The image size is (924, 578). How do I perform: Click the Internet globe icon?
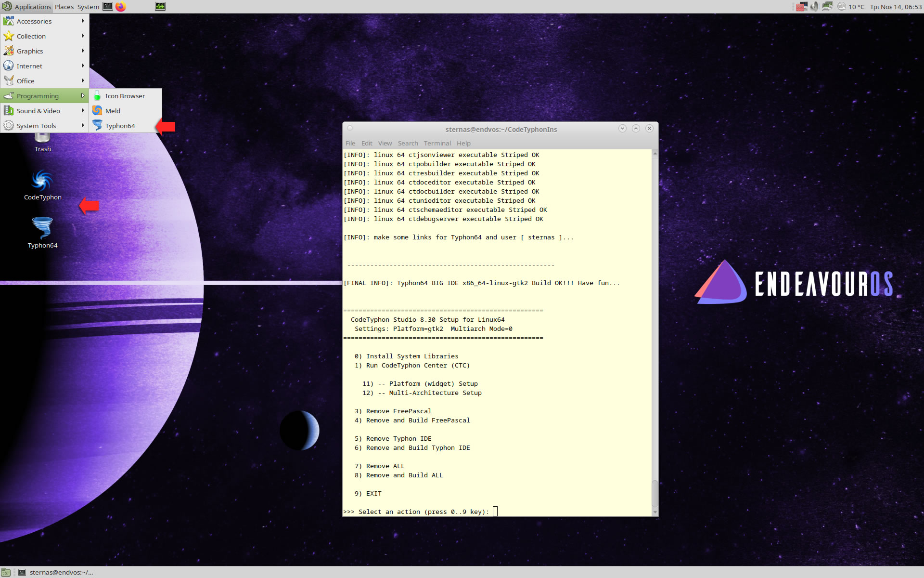pos(9,66)
